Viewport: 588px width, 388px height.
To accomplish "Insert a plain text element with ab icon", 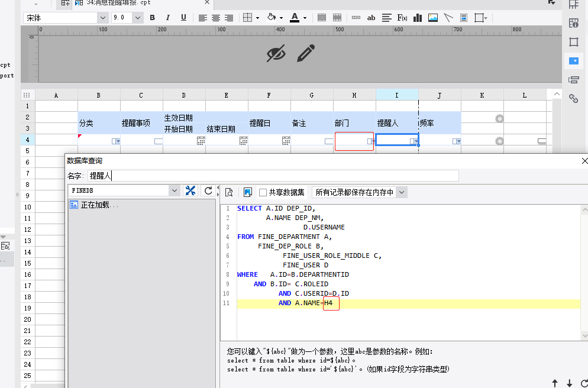I will click(x=371, y=18).
